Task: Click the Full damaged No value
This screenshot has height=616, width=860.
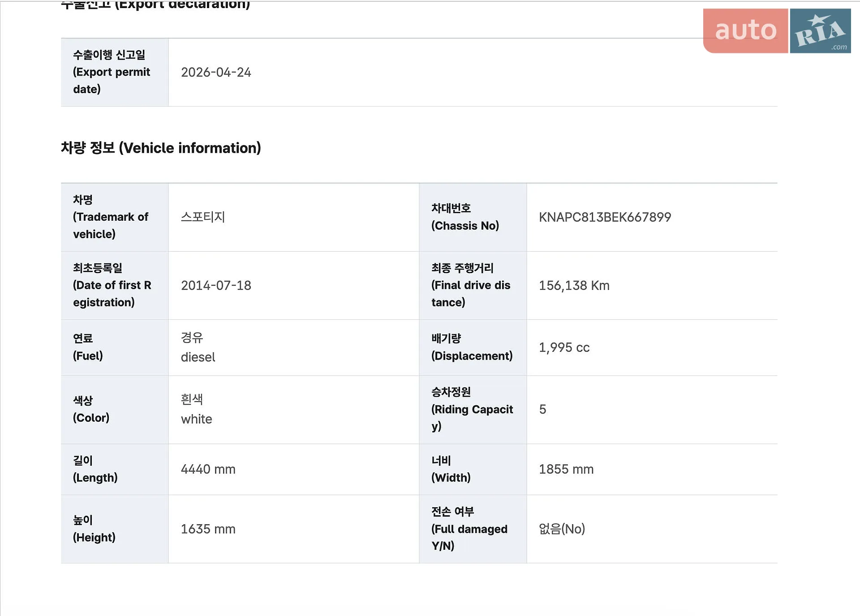Action: tap(562, 529)
